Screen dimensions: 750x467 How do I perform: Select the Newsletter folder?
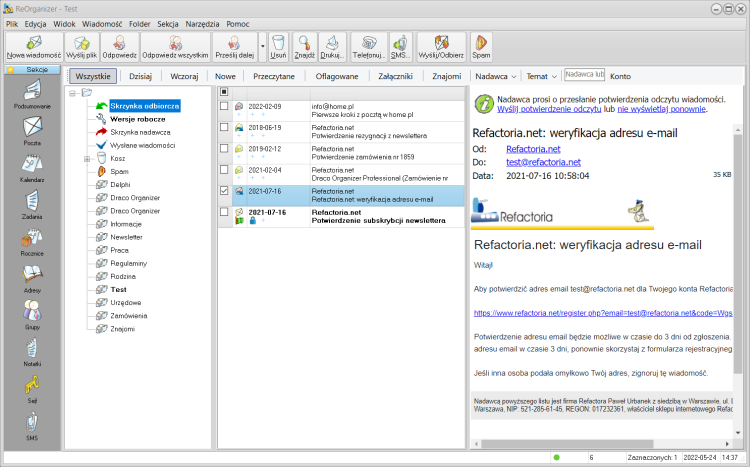(x=126, y=237)
